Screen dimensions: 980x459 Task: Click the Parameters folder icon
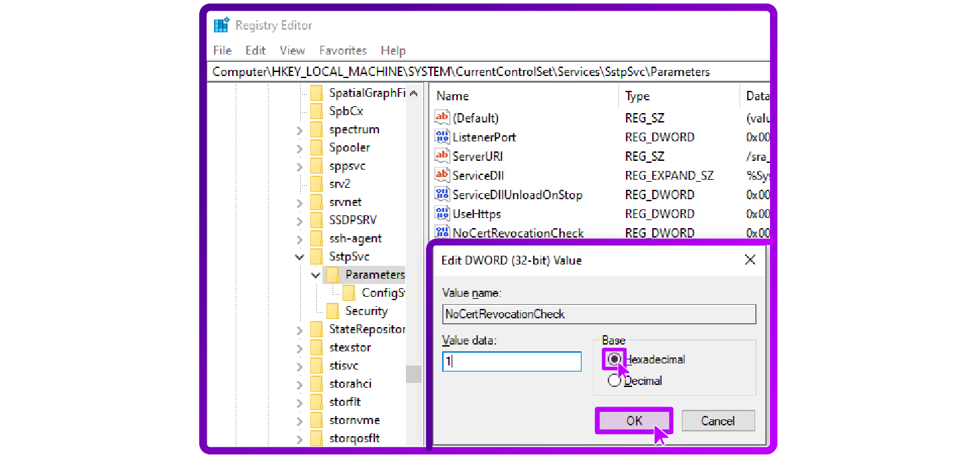point(333,275)
